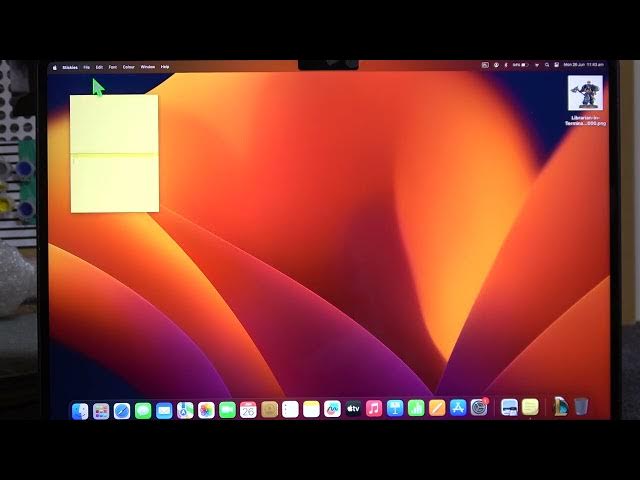Open the Help menu
640x480 pixels.
[x=165, y=67]
